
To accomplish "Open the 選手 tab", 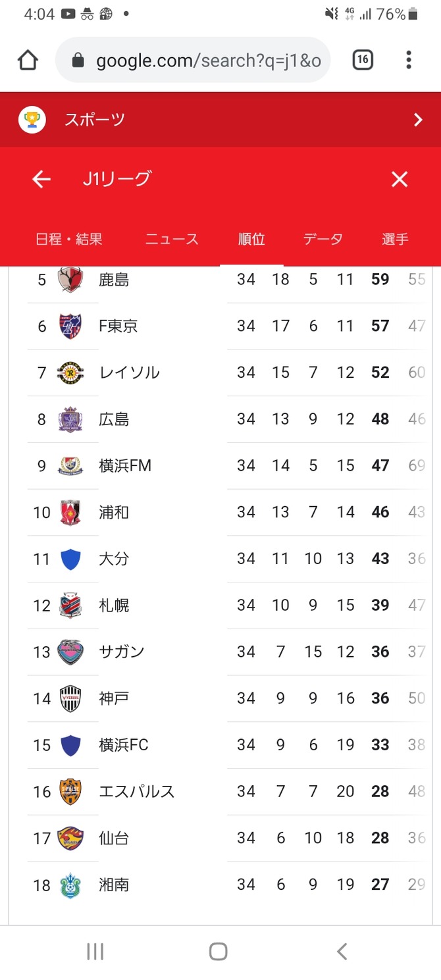I will (395, 239).
